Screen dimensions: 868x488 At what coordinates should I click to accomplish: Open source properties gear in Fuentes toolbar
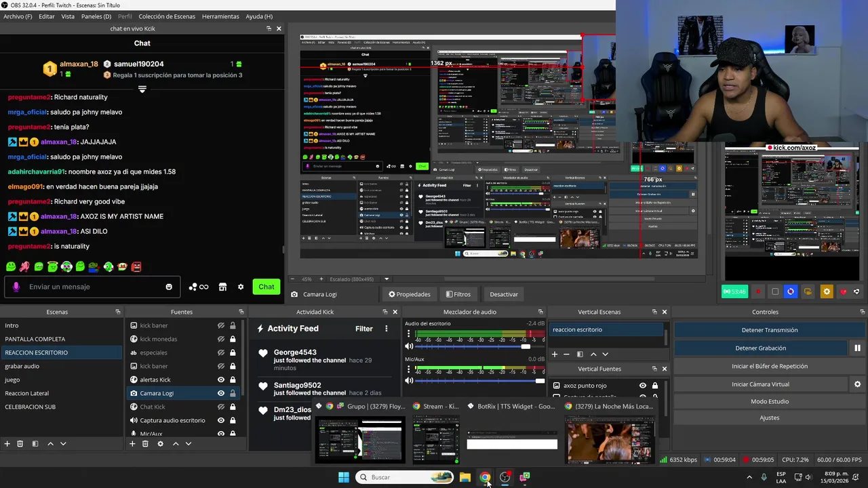point(160,444)
